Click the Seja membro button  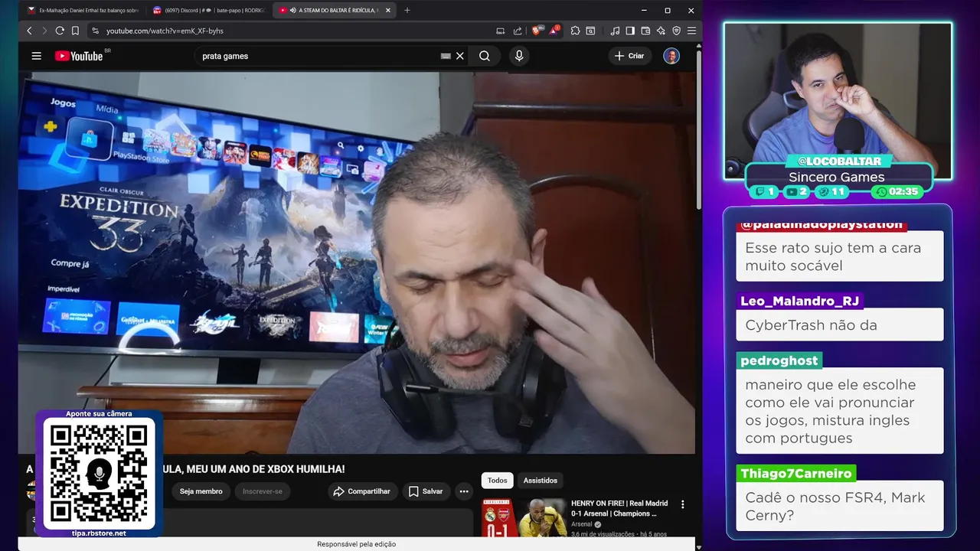point(201,491)
